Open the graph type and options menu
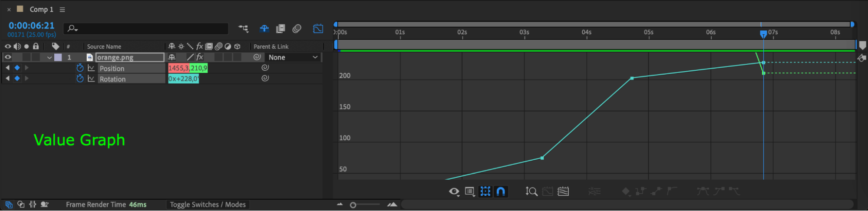868x211 pixels. pos(470,191)
